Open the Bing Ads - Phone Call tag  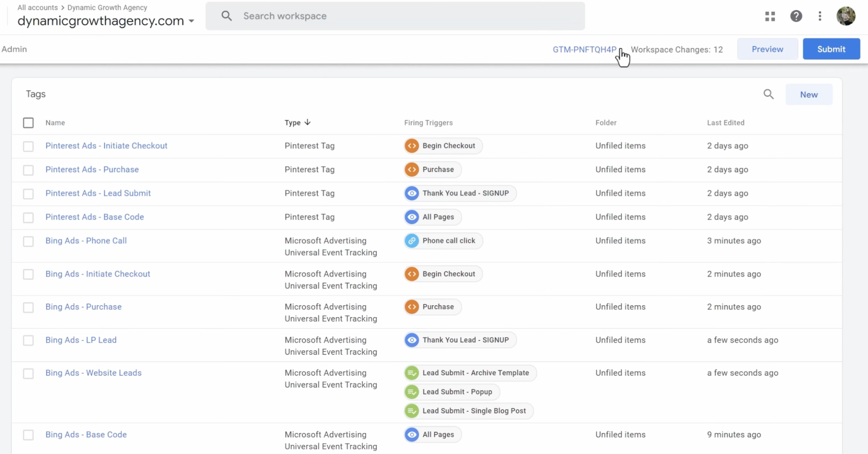pos(86,241)
